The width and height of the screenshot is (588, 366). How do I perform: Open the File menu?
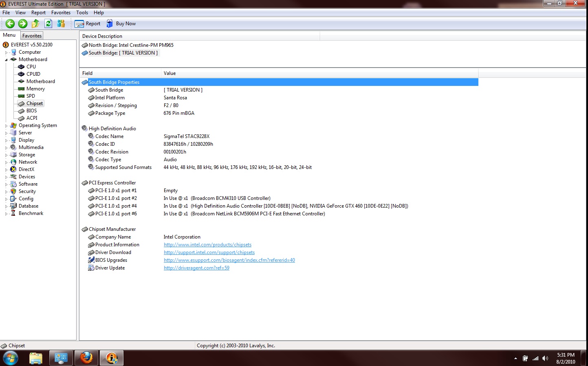click(6, 13)
